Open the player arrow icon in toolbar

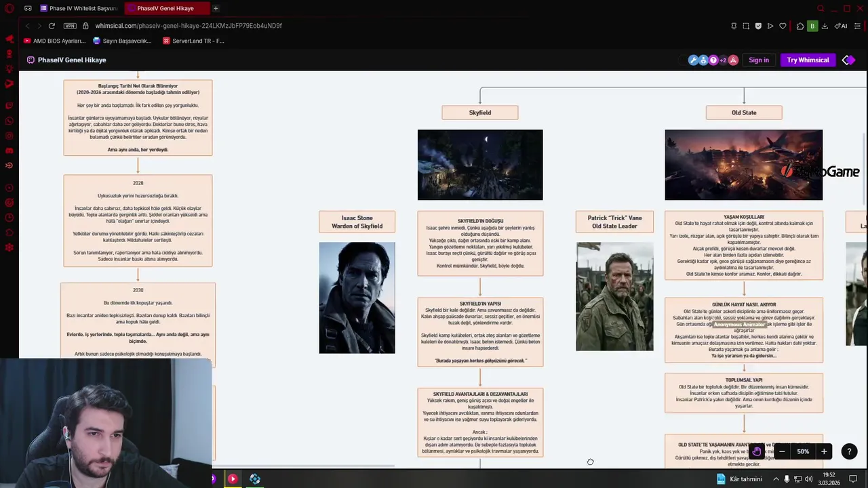770,26
